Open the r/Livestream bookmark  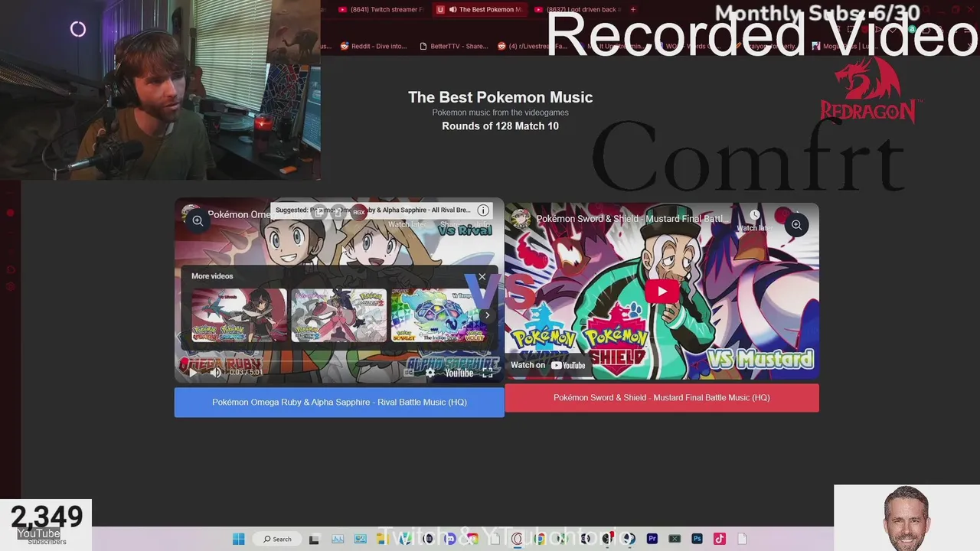533,46
